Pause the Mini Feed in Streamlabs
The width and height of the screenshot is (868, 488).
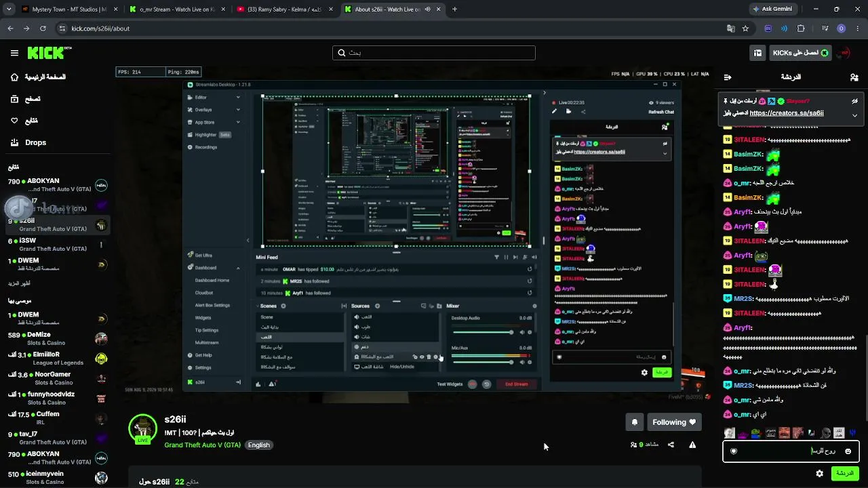coord(506,258)
